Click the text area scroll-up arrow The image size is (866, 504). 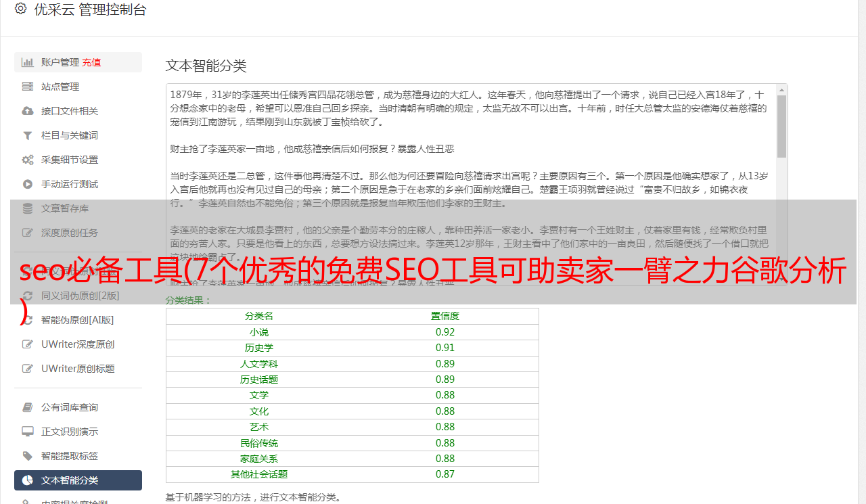click(781, 89)
